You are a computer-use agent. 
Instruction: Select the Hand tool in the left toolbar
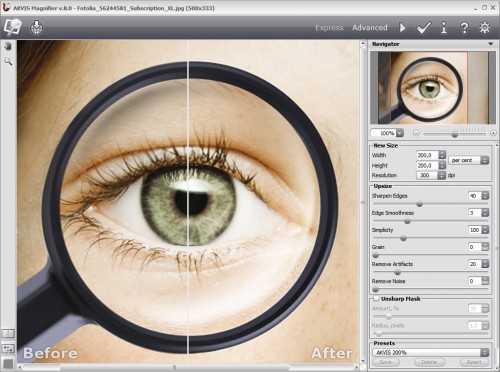pos(8,46)
